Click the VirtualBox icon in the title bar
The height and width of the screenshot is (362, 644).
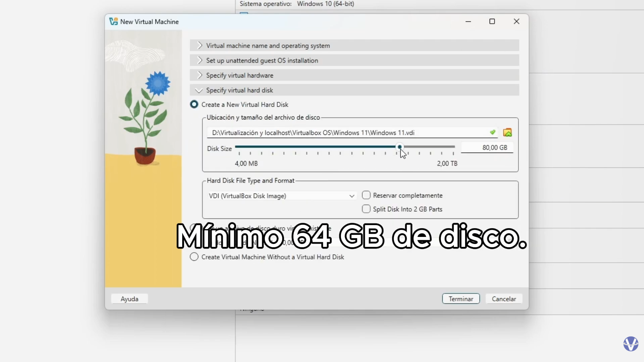point(113,21)
